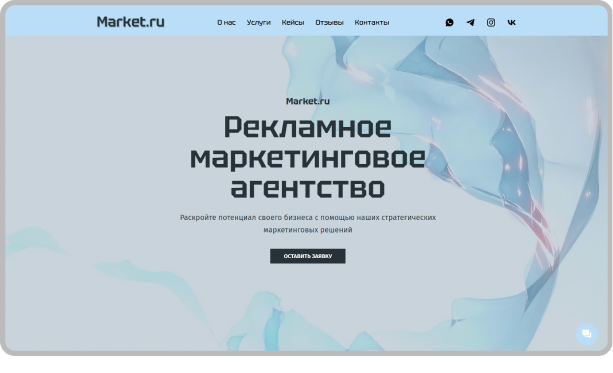Viewport: 613px width, 373px height.
Task: Open the chat widget bubble
Action: point(586,334)
